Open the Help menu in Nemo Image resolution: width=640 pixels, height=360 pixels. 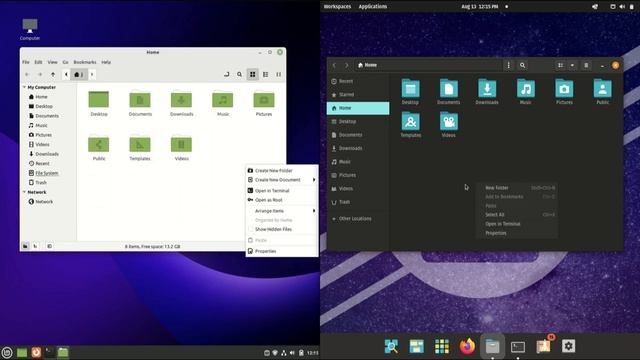[x=106, y=62]
